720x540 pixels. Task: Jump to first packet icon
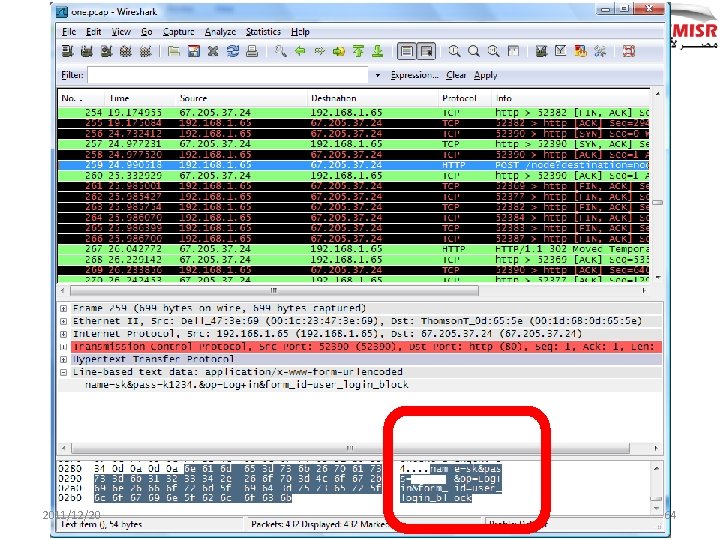[358, 51]
